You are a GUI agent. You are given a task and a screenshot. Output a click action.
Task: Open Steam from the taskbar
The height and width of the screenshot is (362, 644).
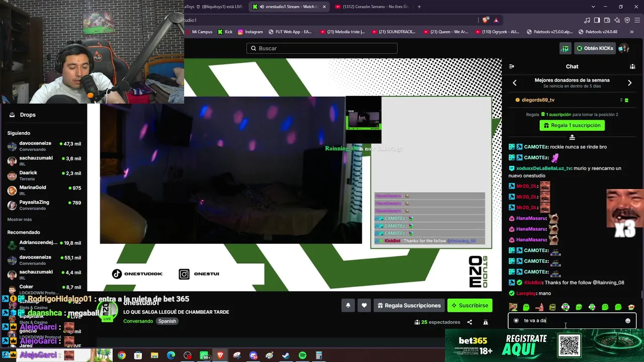point(286,355)
